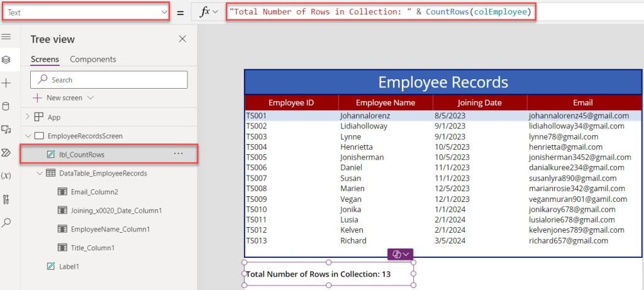644x290 pixels.
Task: Click the 1/1/2024 date cell
Action: pyautogui.click(x=450, y=209)
